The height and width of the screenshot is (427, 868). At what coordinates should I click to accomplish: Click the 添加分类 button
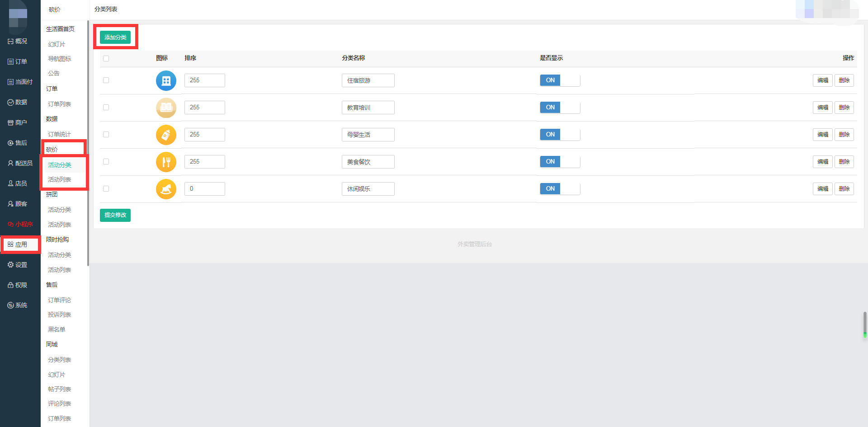115,37
